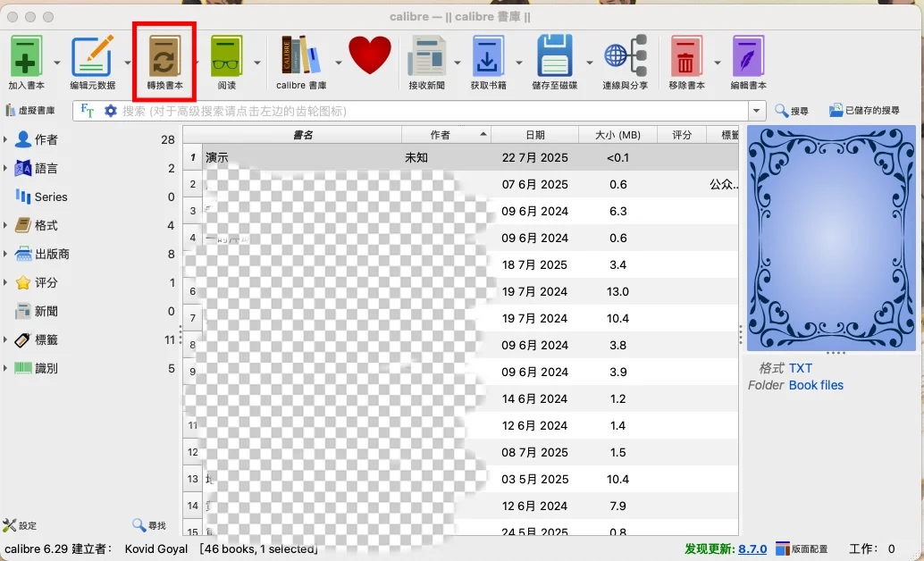This screenshot has width=924, height=561.
Task: Open the dropdown arrow beside 儲存至磁碟
Action: point(589,63)
